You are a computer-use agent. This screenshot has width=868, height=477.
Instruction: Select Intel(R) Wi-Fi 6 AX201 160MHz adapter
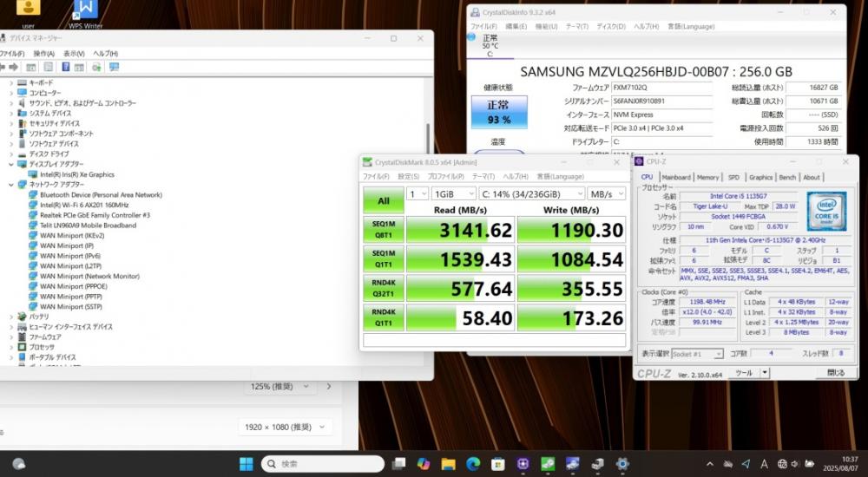tap(84, 205)
